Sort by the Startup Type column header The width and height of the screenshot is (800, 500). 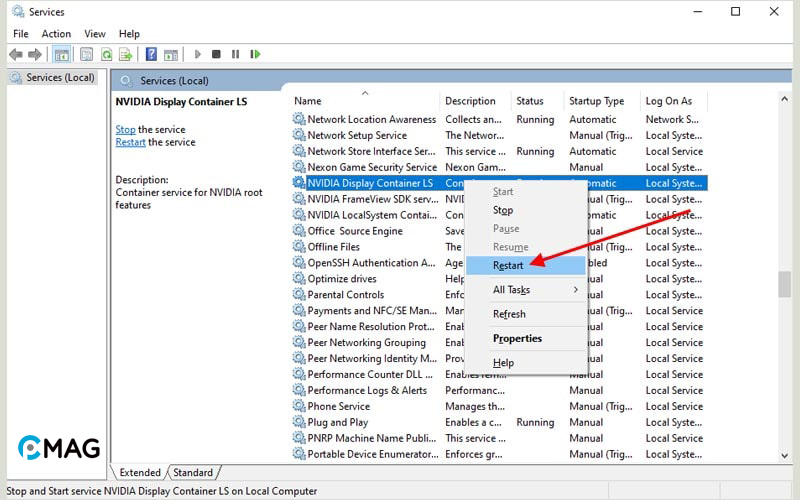(602, 101)
